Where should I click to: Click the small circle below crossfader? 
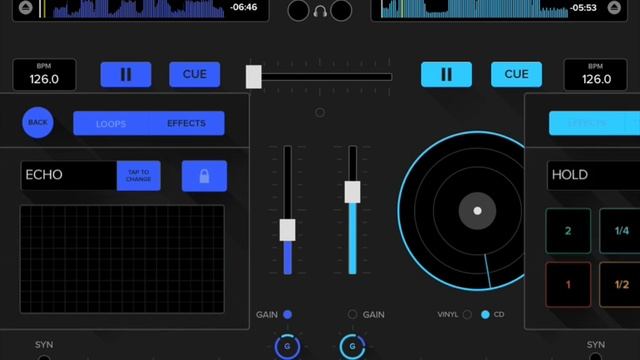click(x=320, y=112)
